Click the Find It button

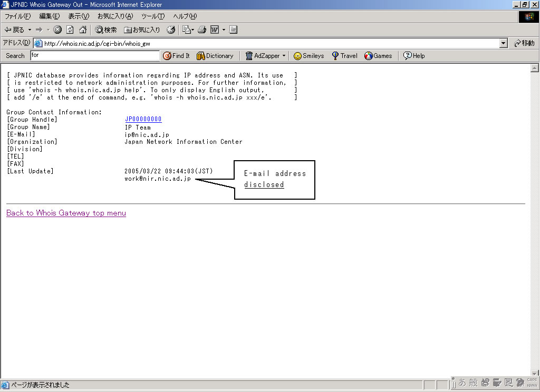pos(176,56)
